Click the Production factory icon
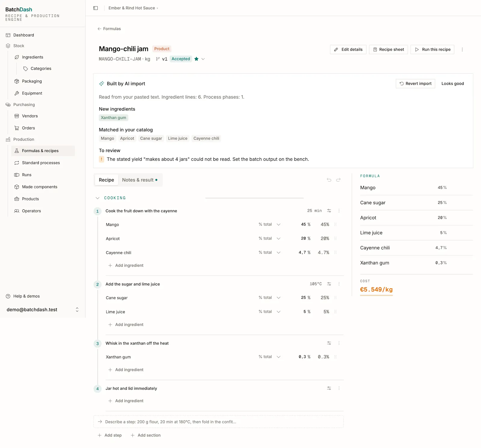Screen dimensions: 481x448 (x=8, y=140)
